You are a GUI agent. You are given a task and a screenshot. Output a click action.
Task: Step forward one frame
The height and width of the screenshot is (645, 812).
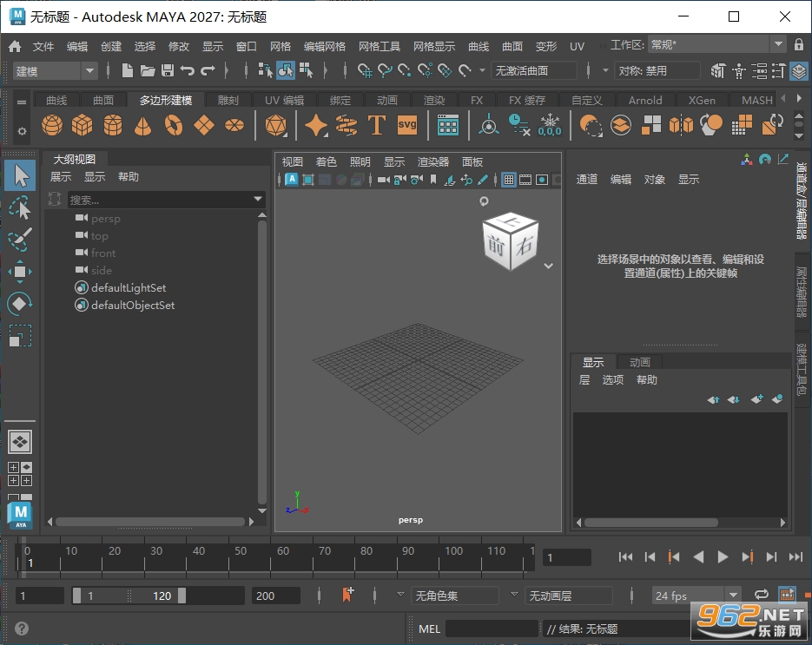pos(771,557)
